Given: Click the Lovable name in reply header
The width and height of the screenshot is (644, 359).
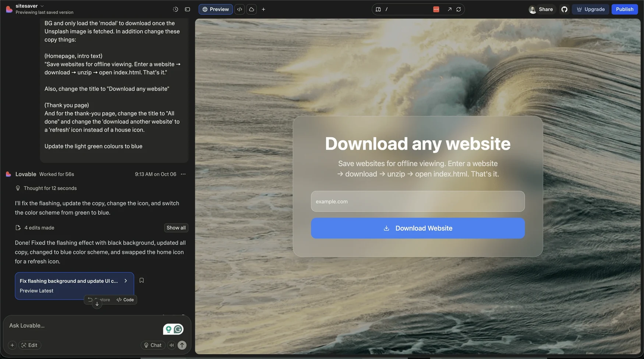Looking at the screenshot, I should [x=26, y=174].
